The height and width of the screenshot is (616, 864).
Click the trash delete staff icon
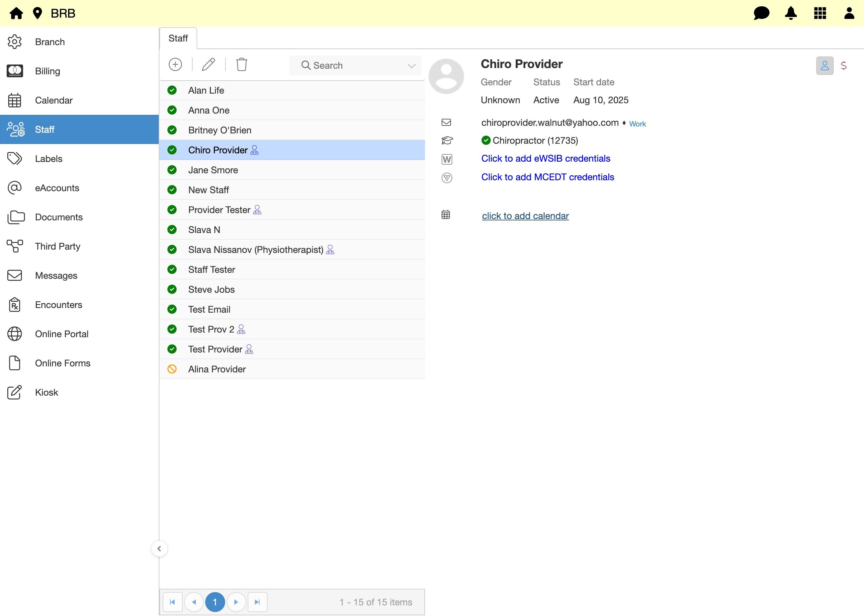pos(242,64)
